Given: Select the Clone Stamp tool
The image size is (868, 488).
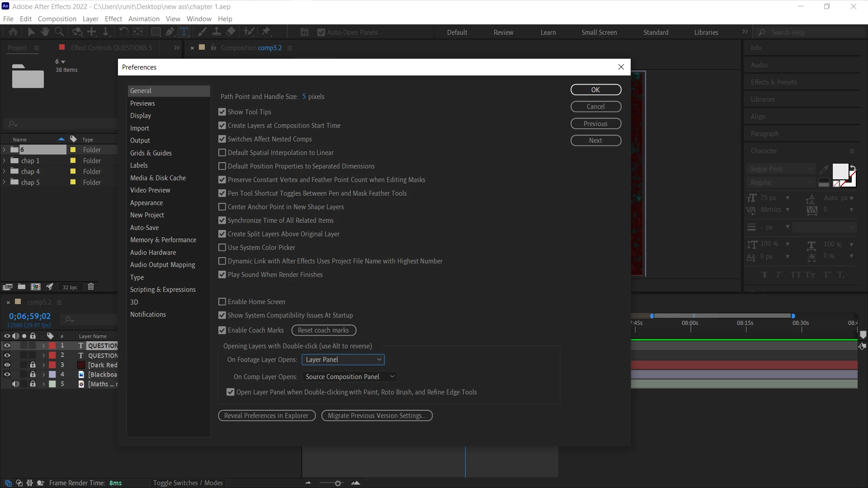Looking at the screenshot, I should coord(217,32).
